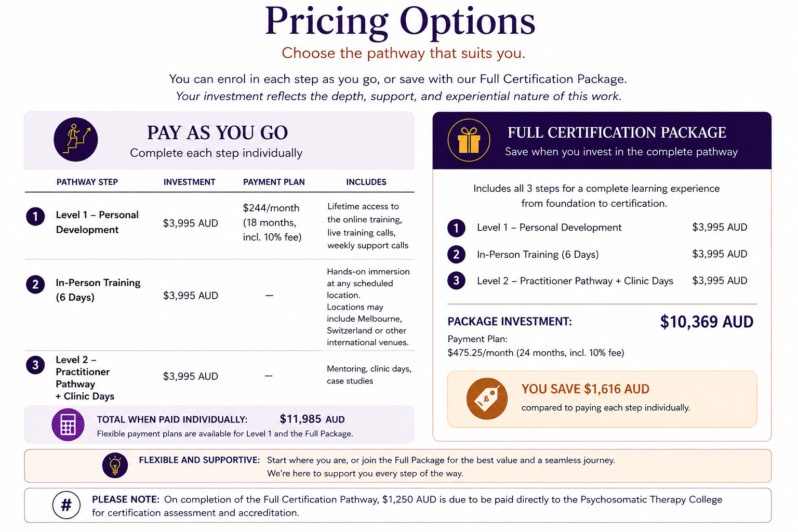
Task: Click step 2 circle in package list
Action: [x=456, y=254]
